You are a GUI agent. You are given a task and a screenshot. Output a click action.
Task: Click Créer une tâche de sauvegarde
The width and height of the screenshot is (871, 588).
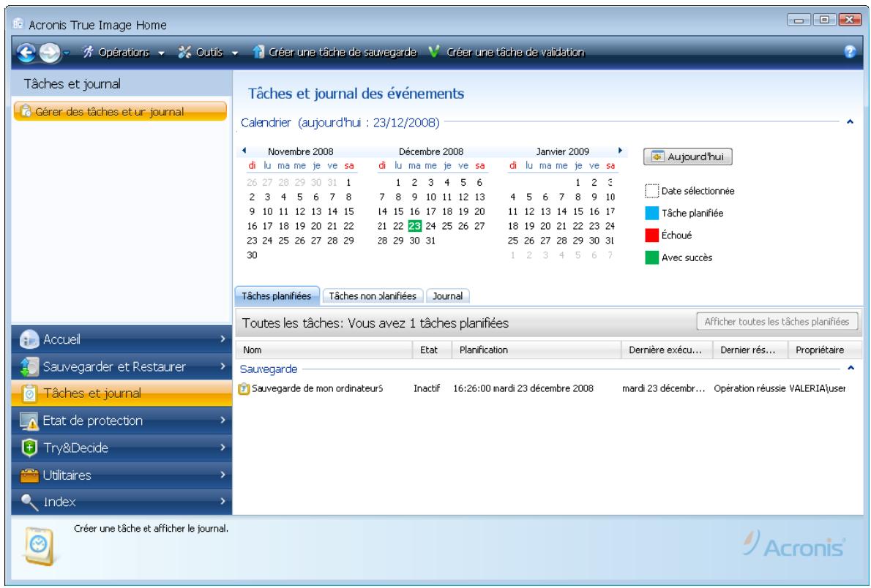click(x=334, y=52)
